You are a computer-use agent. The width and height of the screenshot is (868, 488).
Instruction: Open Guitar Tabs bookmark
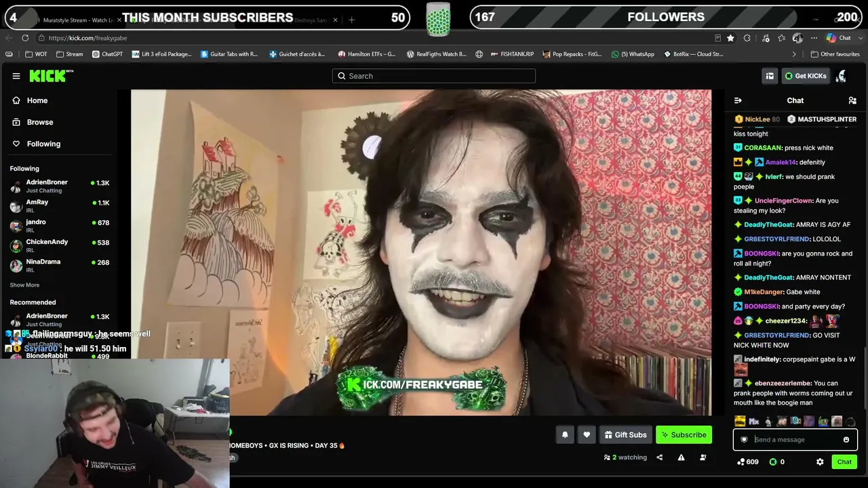[229, 54]
